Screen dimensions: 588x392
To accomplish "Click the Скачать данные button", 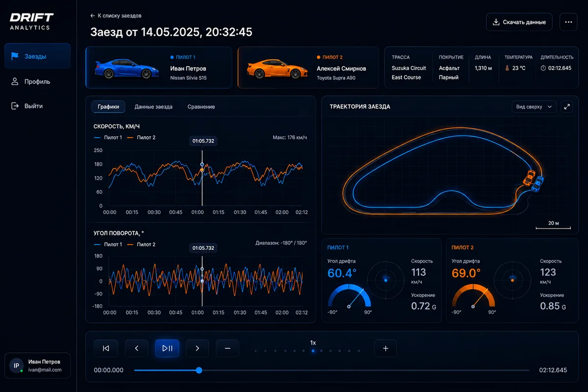I will tap(519, 22).
